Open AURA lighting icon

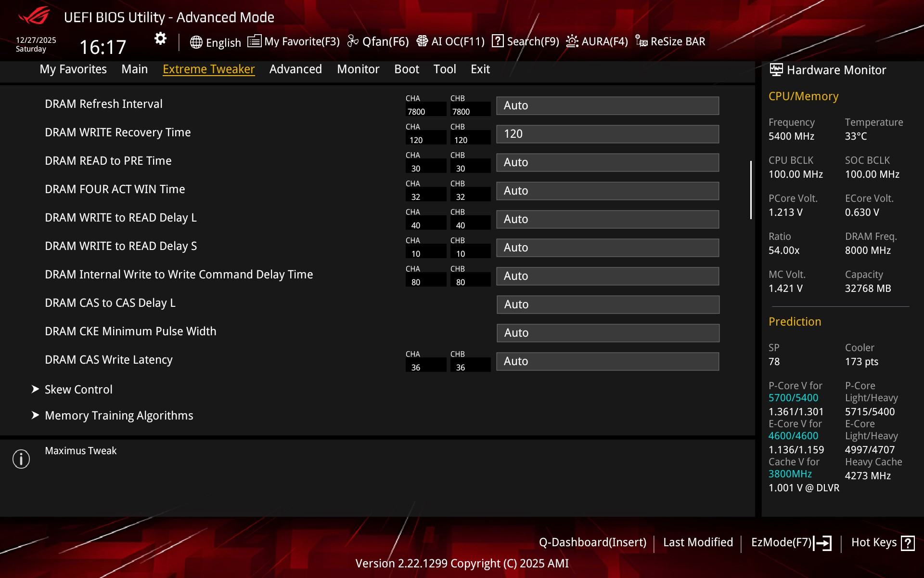coord(572,41)
